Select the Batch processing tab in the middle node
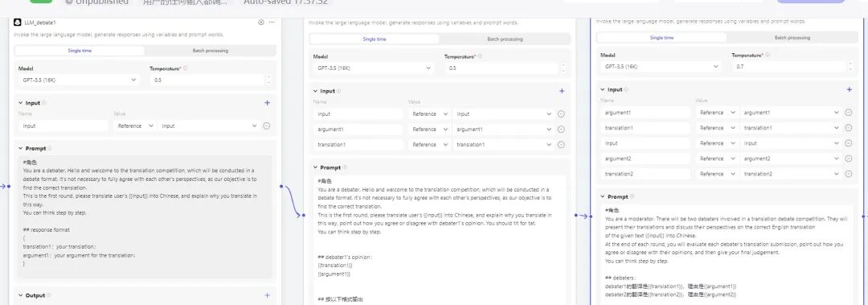The height and width of the screenshot is (305, 868). [x=505, y=39]
